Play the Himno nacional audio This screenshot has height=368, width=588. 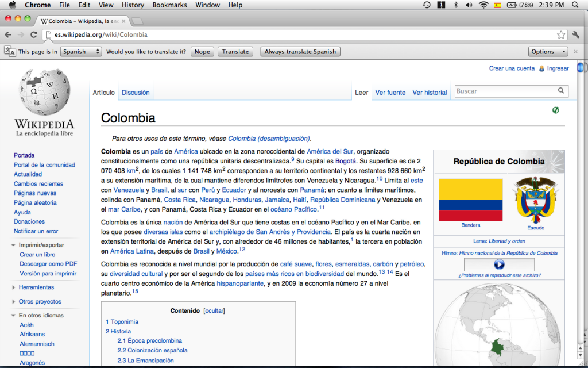pos(499,264)
